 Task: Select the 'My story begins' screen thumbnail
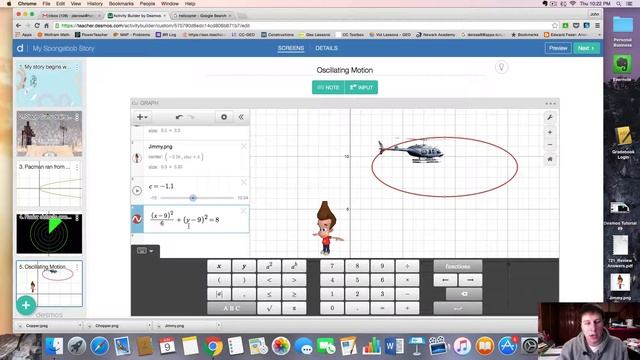point(49,84)
